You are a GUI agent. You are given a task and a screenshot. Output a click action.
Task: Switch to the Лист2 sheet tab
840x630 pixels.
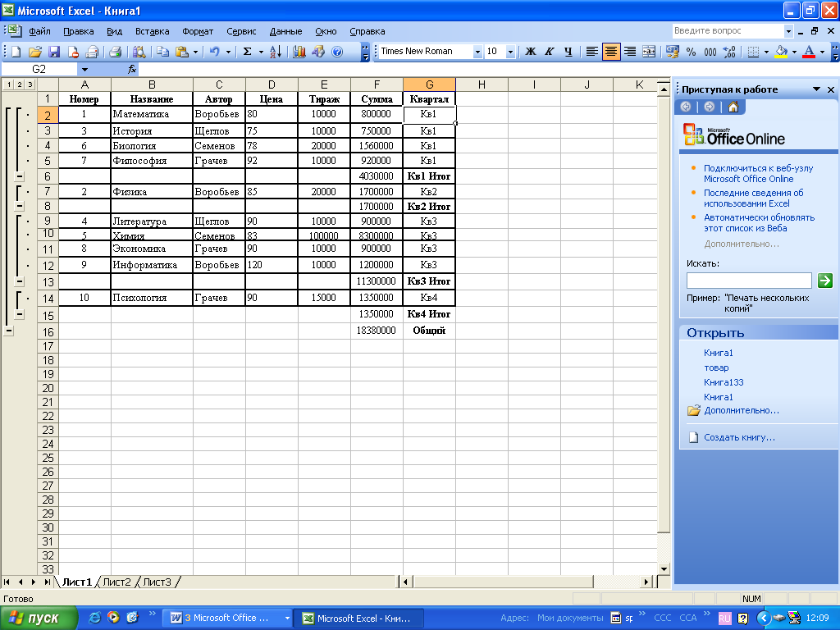(116, 582)
